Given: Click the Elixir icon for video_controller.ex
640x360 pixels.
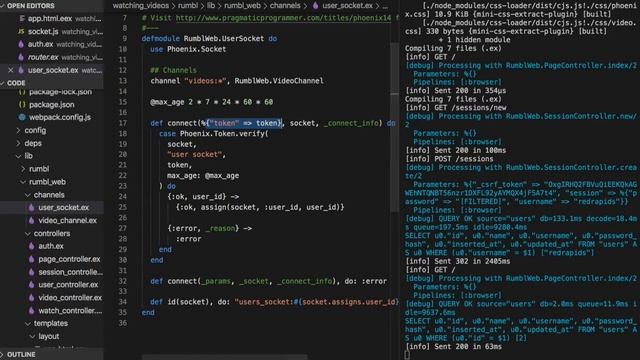Looking at the screenshot, I should 31,298.
